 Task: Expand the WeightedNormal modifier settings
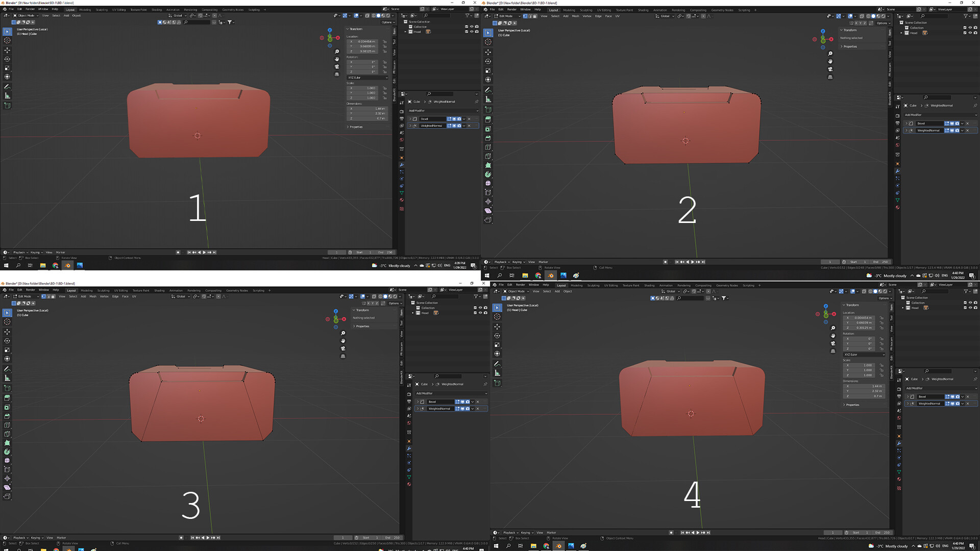click(x=410, y=126)
